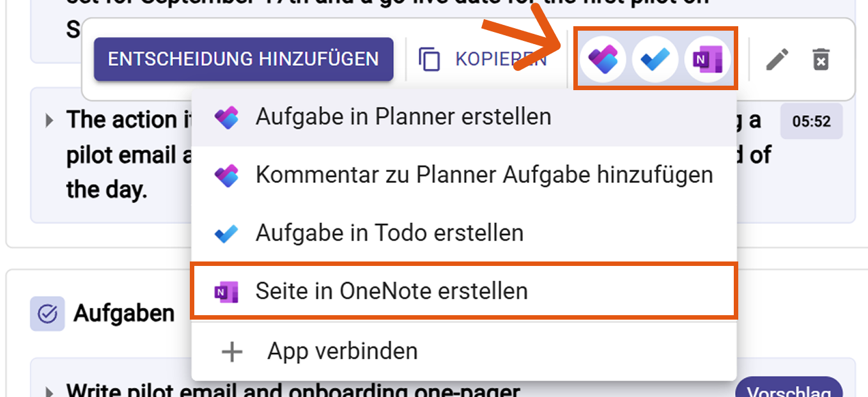This screenshot has width=868, height=397.
Task: Click the trash delete icon
Action: point(821,59)
